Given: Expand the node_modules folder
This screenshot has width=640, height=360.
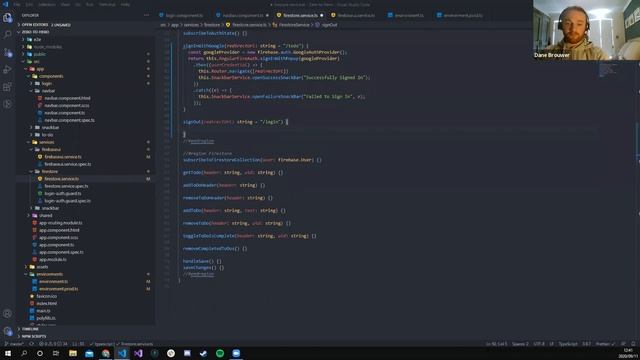Looking at the screenshot, I should click(47, 47).
